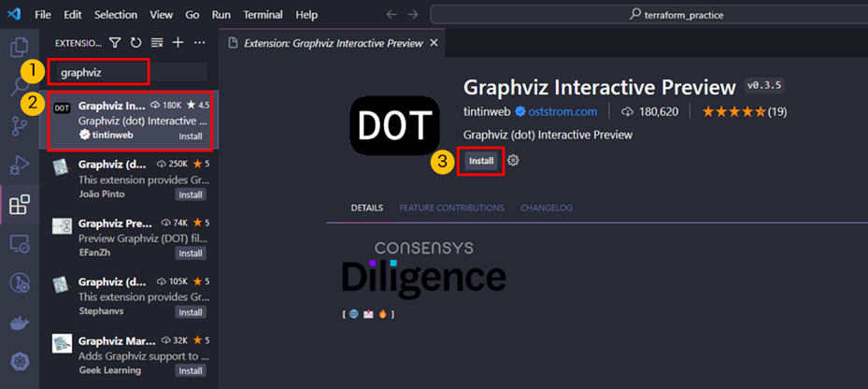Go back with the left arrow
Viewport: 868px width, 389px height.
[391, 15]
